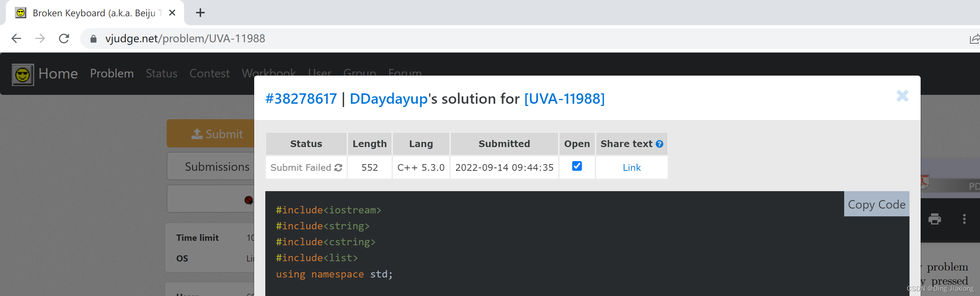Open the share text Link
This screenshot has width=980, height=296.
632,167
